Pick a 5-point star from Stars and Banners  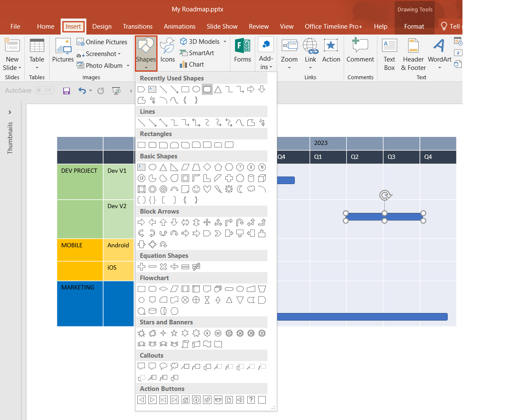174,333
